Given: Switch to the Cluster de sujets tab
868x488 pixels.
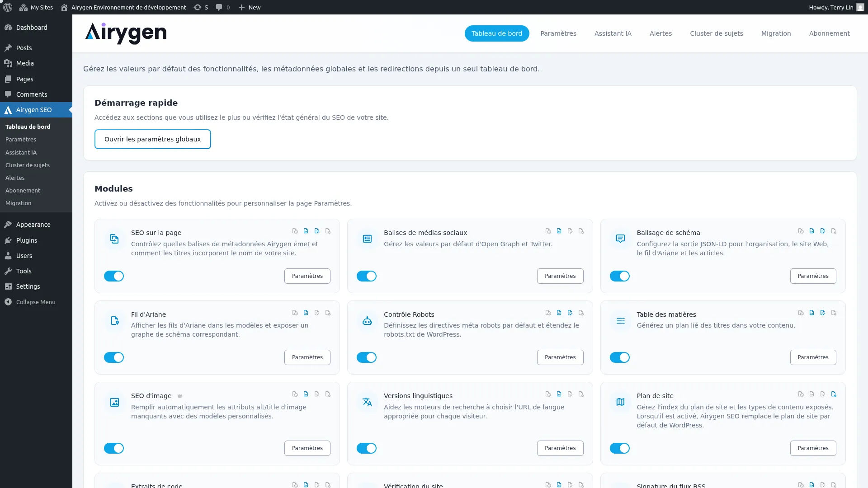Looking at the screenshot, I should [x=716, y=33].
